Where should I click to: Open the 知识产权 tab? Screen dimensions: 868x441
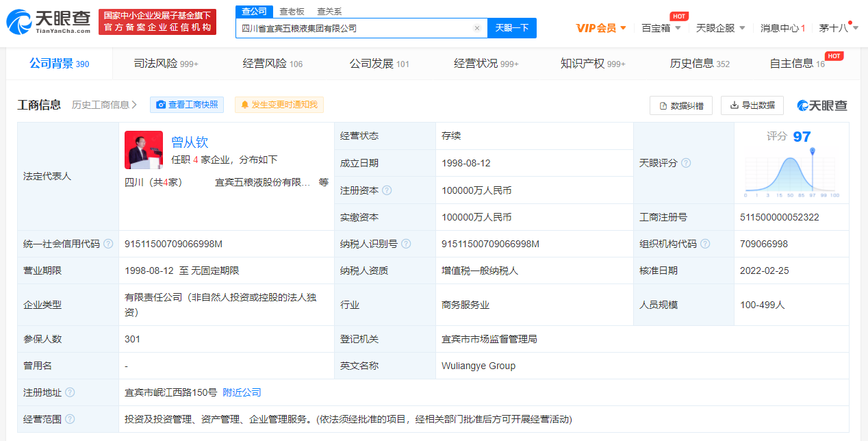coord(592,64)
